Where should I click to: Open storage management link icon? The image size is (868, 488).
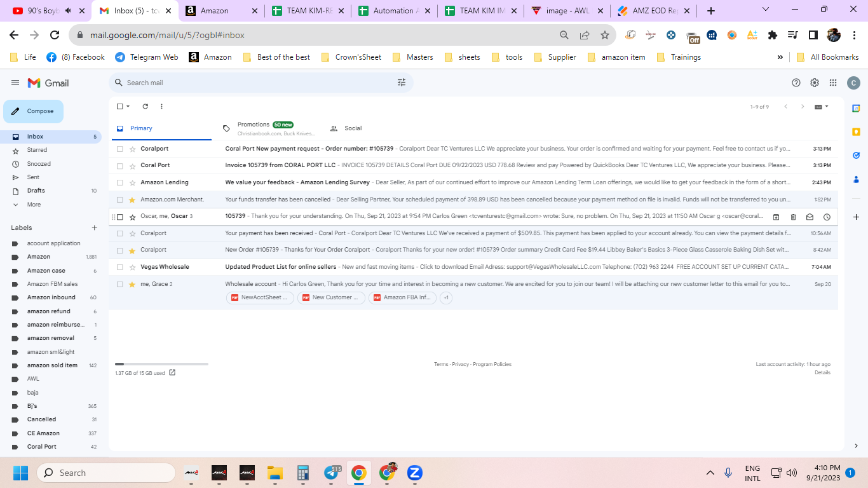(x=172, y=373)
